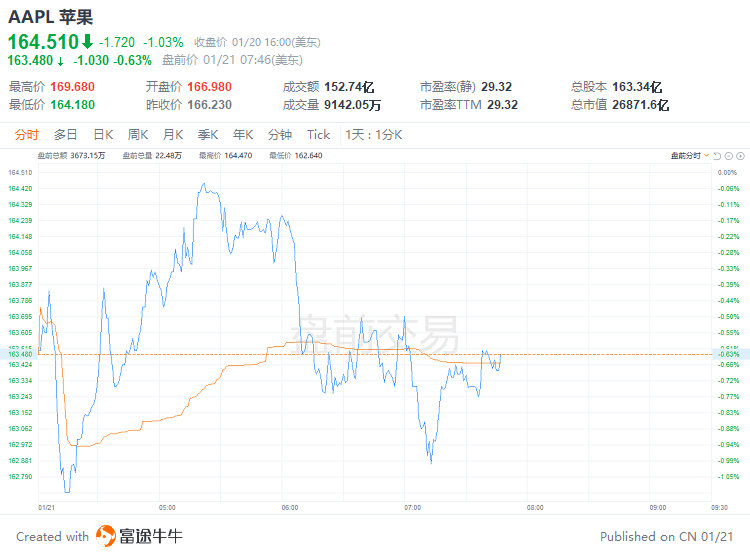Click the pre-market price 163.480
This screenshot has height=557, width=750.
[x=30, y=60]
